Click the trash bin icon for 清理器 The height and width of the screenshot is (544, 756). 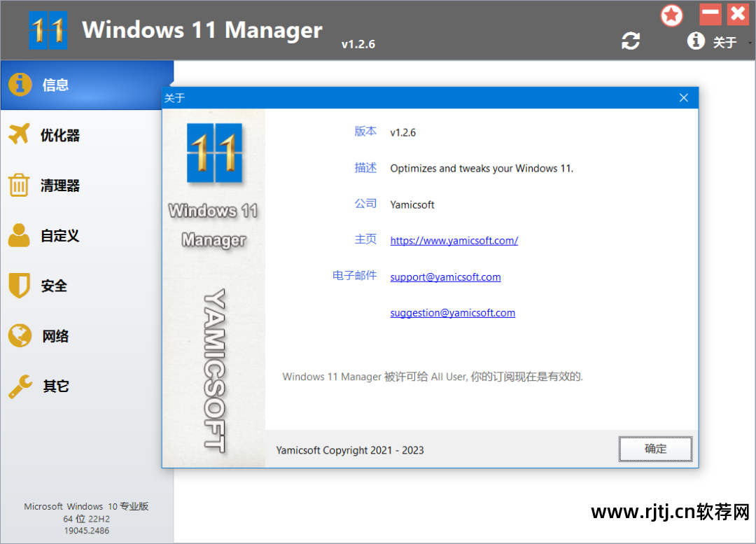click(x=19, y=185)
